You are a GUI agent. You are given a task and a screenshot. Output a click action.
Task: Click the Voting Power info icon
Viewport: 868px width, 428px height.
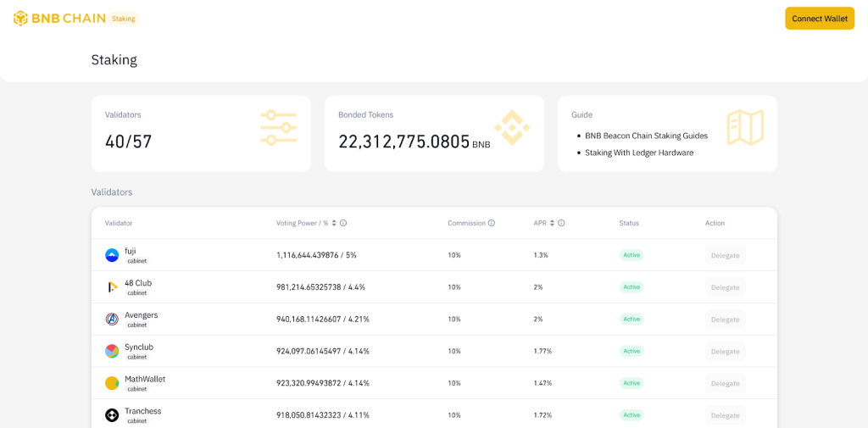pyautogui.click(x=343, y=223)
